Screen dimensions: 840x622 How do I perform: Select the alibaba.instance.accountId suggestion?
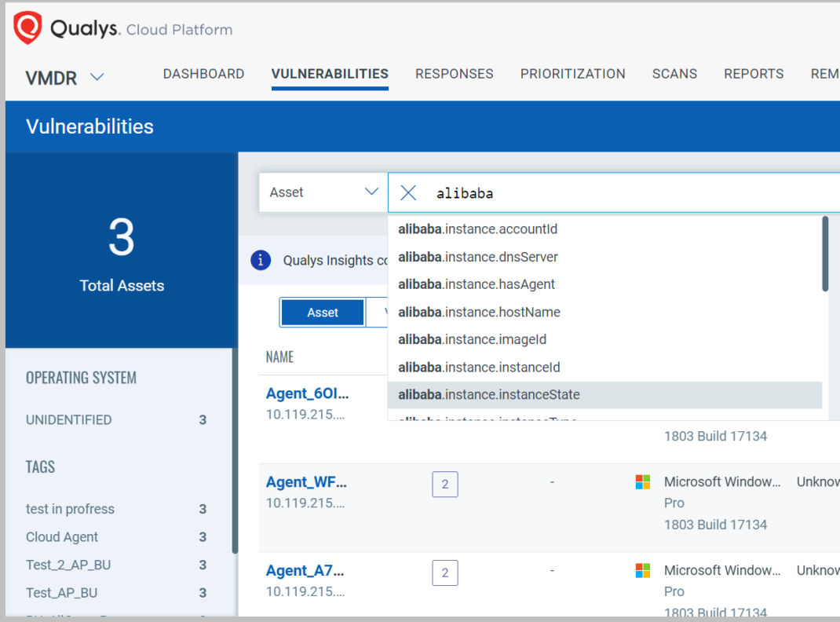[479, 229]
